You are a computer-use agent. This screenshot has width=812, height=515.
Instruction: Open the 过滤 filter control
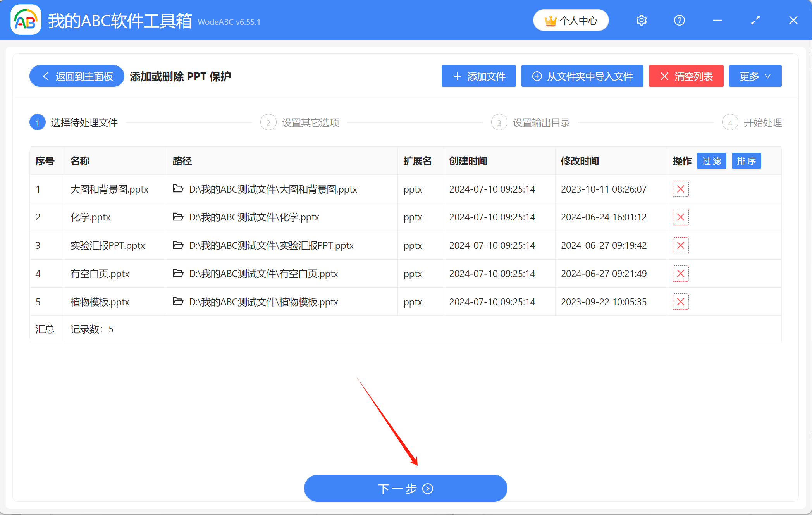coord(711,161)
